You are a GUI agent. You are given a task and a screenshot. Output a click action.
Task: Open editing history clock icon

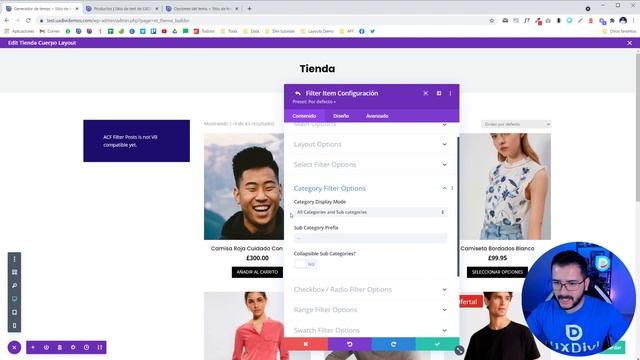pos(87,347)
